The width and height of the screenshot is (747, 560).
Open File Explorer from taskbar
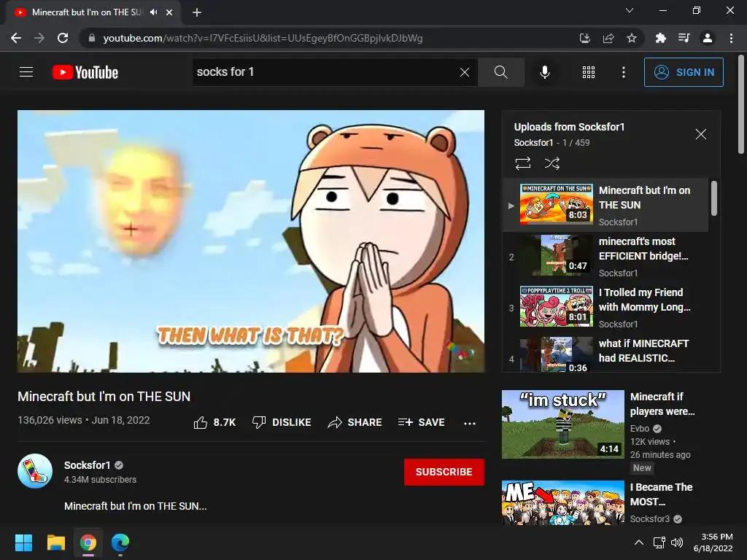pyautogui.click(x=55, y=542)
